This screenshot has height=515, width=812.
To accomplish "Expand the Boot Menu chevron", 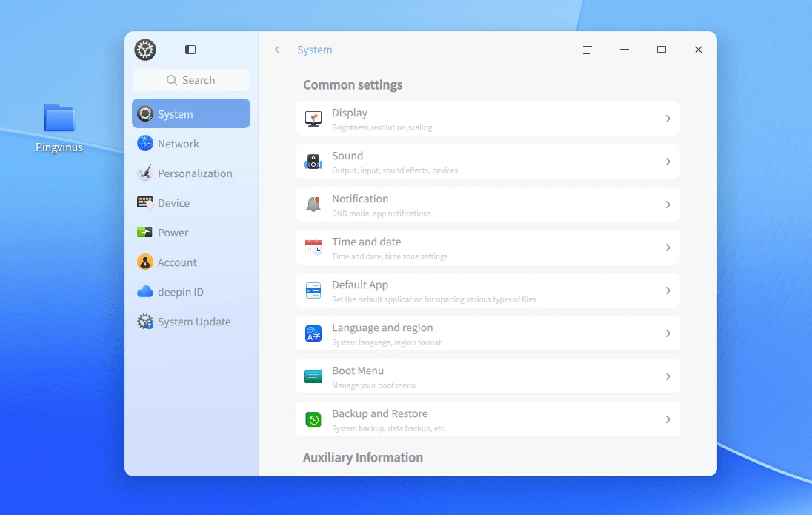I will (668, 376).
